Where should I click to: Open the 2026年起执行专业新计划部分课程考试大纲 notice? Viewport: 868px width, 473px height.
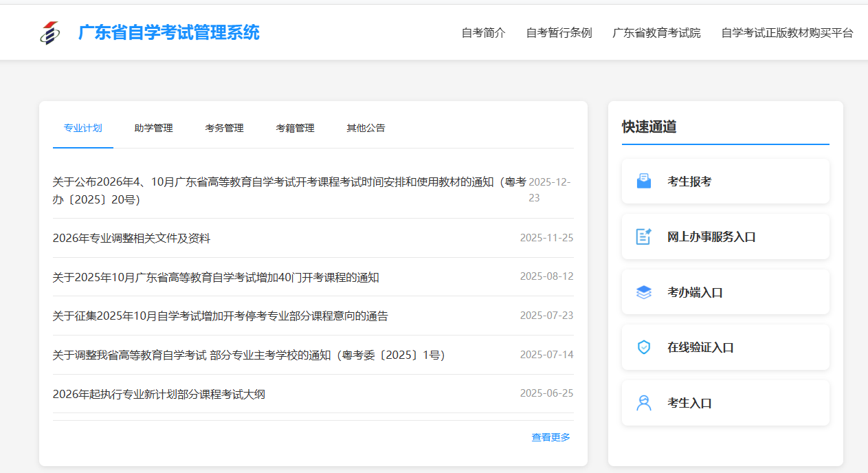tap(159, 395)
